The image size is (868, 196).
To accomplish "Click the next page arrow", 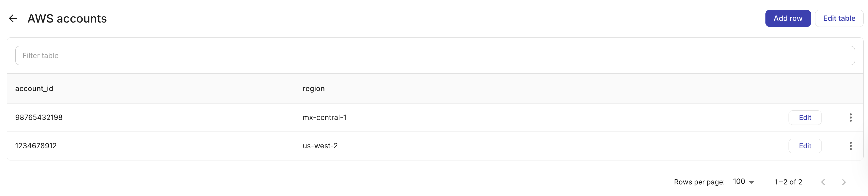I will coord(843,182).
